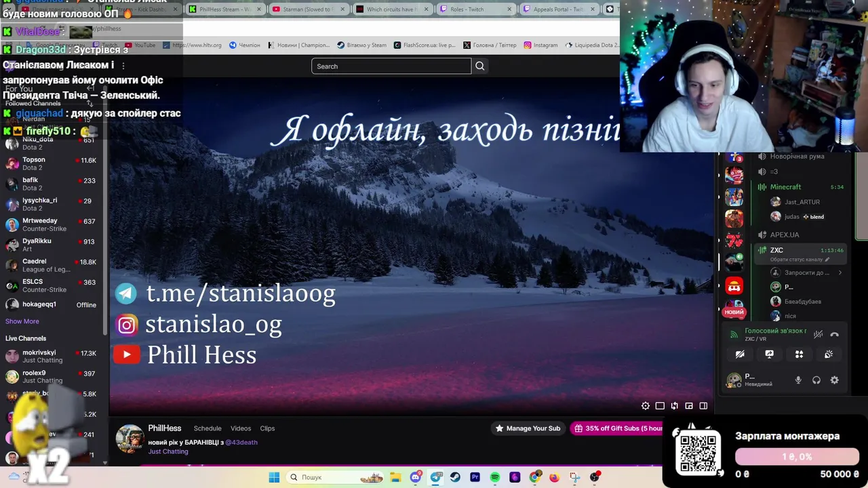
Task: Select ZXC voice channel in Discord
Action: [800, 250]
